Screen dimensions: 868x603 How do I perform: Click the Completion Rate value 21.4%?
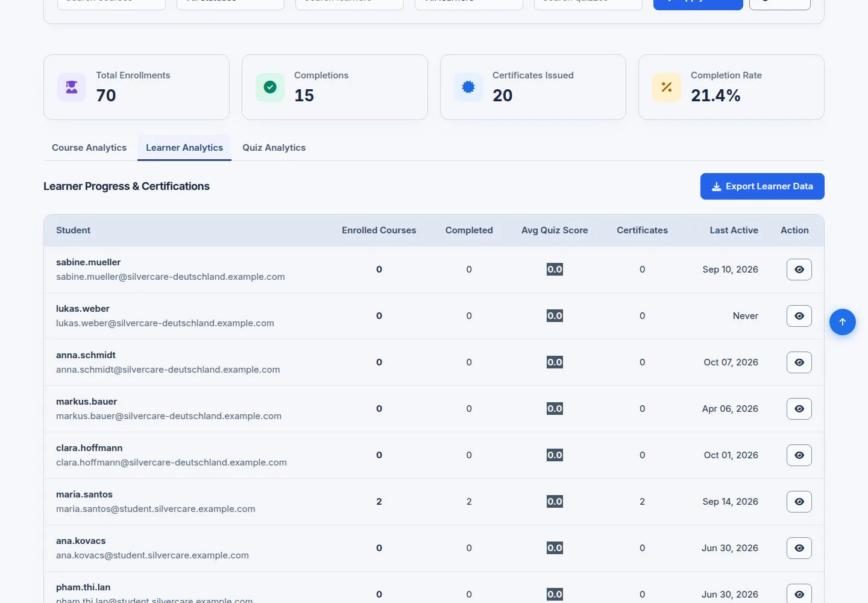pyautogui.click(x=715, y=95)
